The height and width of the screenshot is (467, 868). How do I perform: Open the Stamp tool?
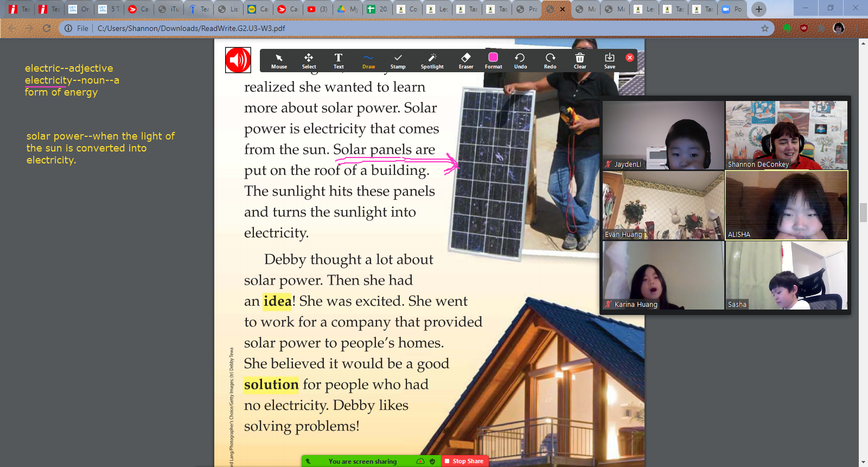398,61
